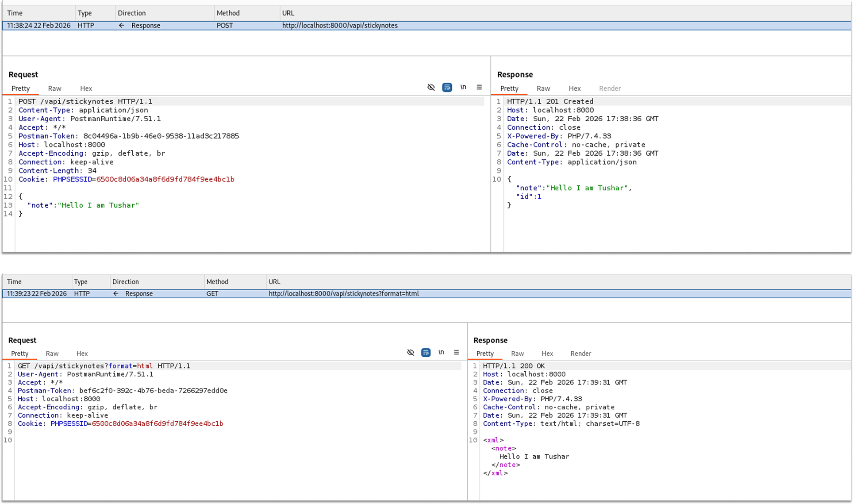Viewport: 853px width, 504px height.
Task: Select Raw tab in lower Response panel
Action: point(517,354)
